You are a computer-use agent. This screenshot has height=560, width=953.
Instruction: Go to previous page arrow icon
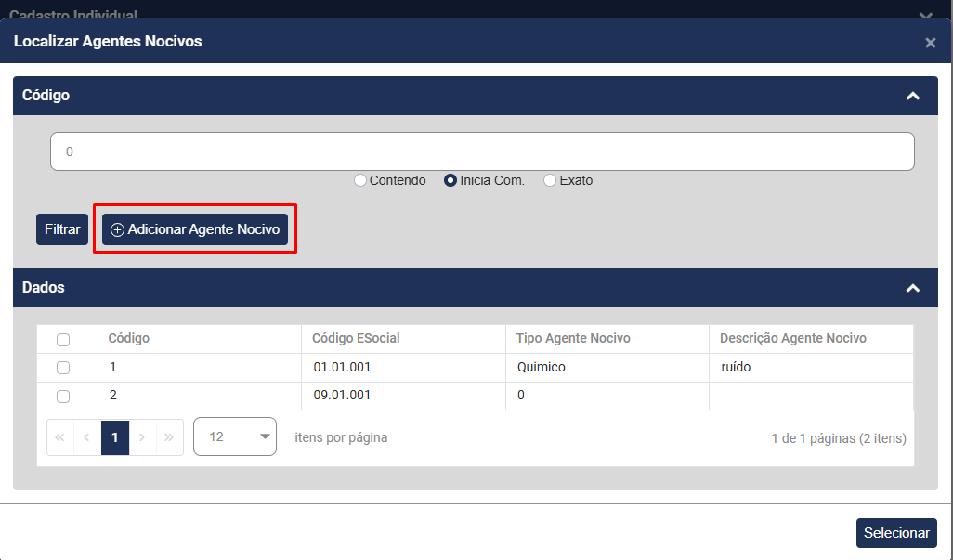pos(87,437)
